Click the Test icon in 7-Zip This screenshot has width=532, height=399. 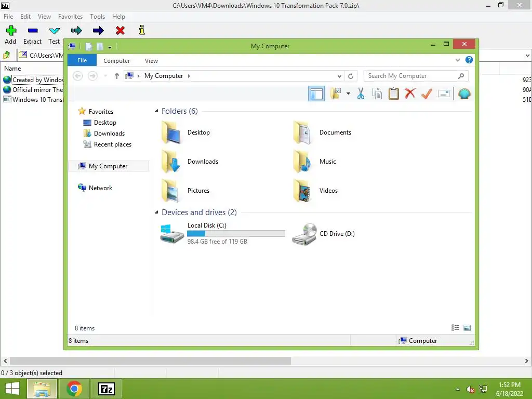(54, 31)
